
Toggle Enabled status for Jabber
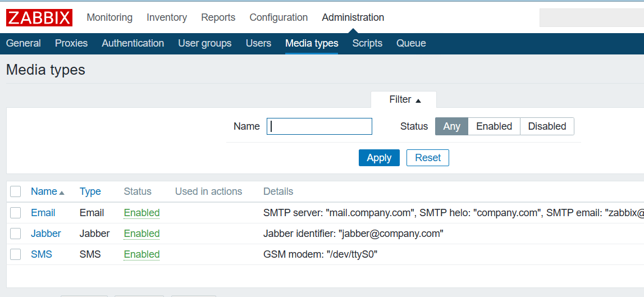[141, 234]
